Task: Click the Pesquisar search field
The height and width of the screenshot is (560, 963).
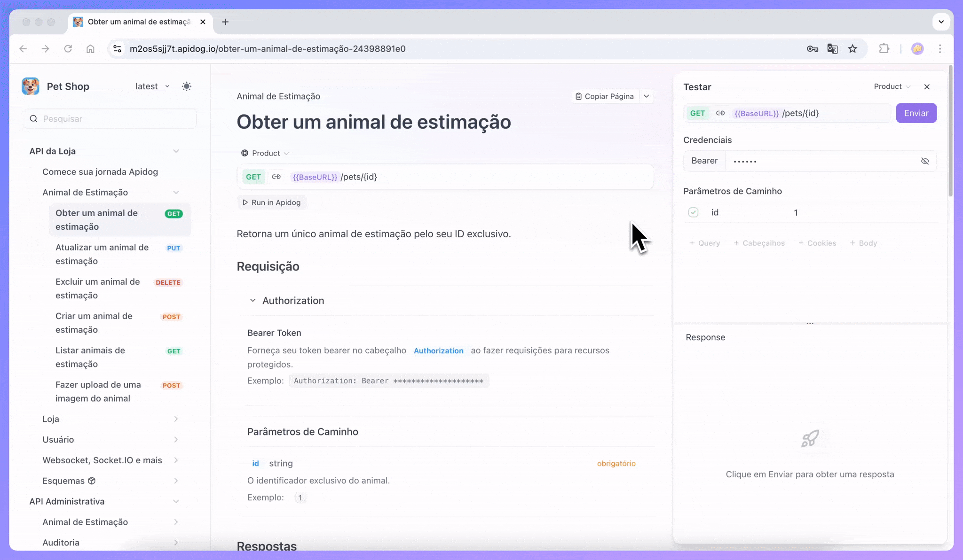Action: pos(111,119)
